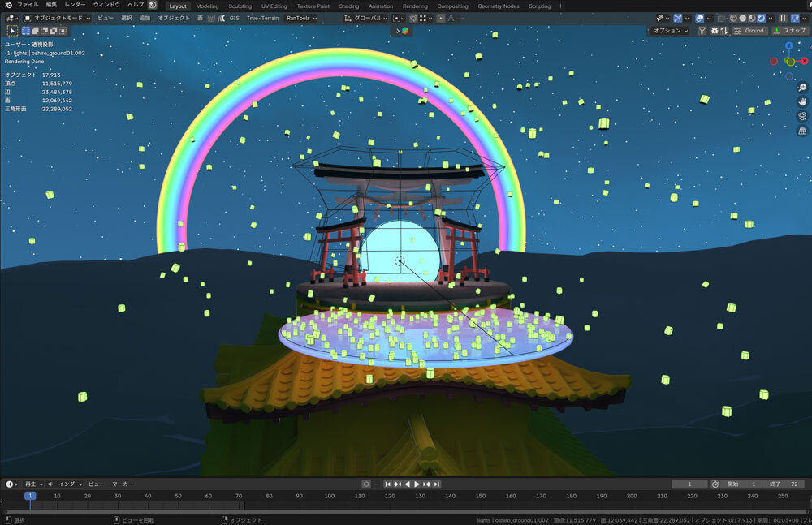Switch to the Shading workspace tab
The height and width of the screenshot is (525, 812).
(348, 6)
